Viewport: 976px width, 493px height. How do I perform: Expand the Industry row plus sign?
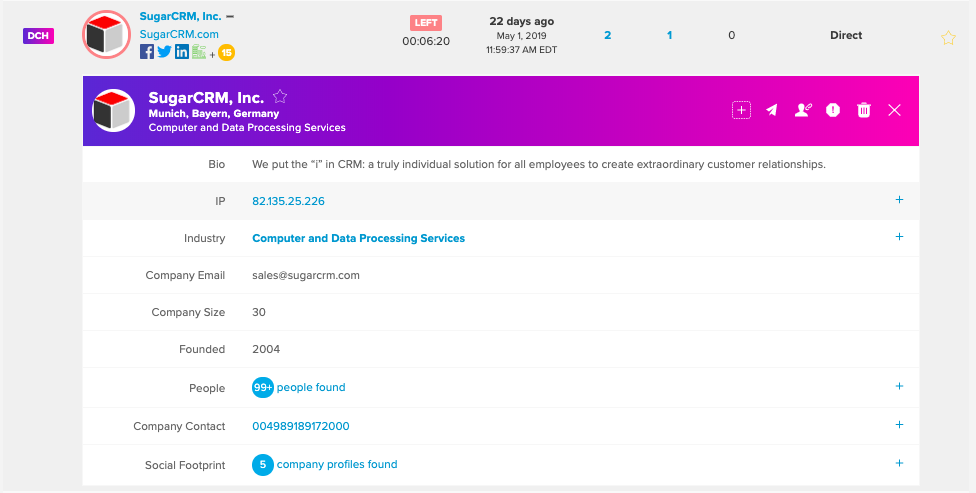[899, 237]
